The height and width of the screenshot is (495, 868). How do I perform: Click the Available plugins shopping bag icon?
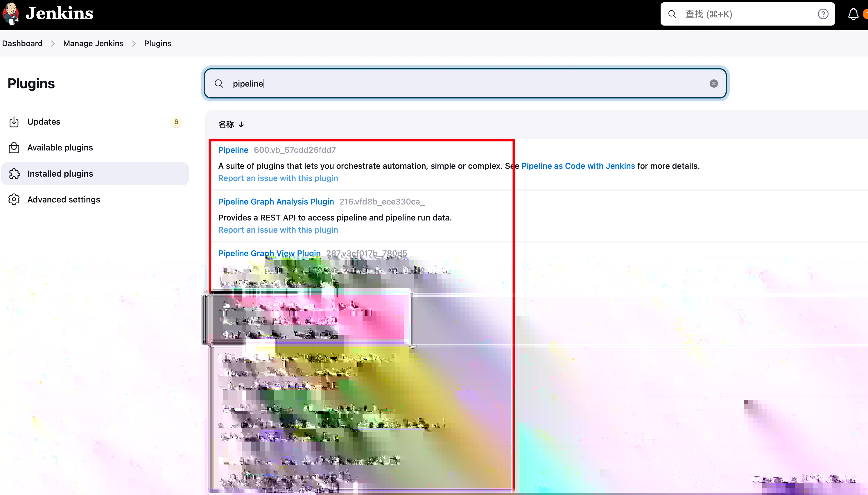point(14,148)
